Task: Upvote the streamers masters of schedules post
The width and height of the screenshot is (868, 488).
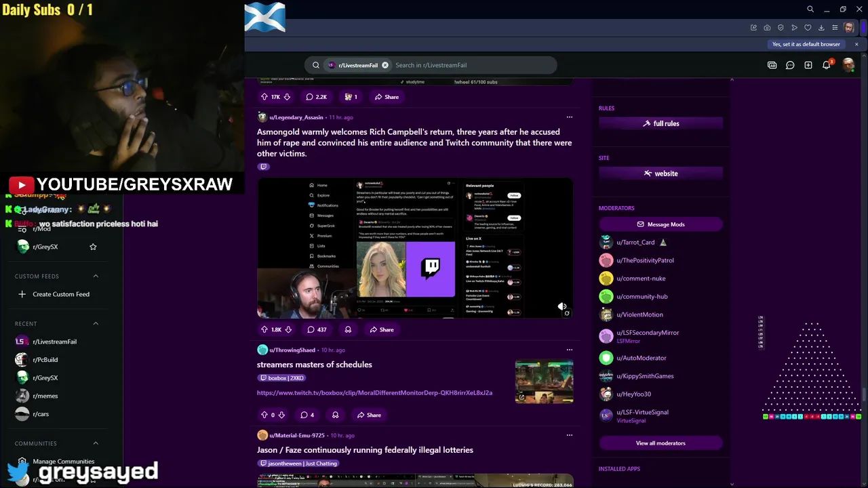Action: point(264,415)
